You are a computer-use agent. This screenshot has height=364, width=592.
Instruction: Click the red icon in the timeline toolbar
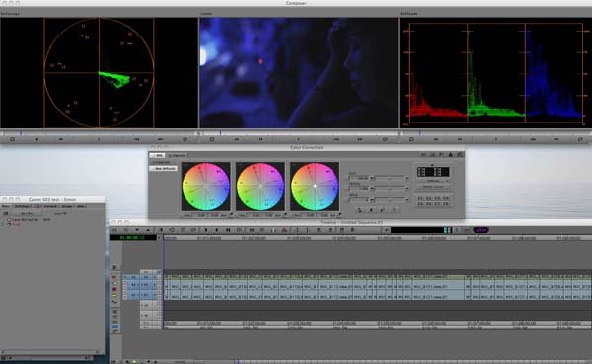(x=285, y=230)
